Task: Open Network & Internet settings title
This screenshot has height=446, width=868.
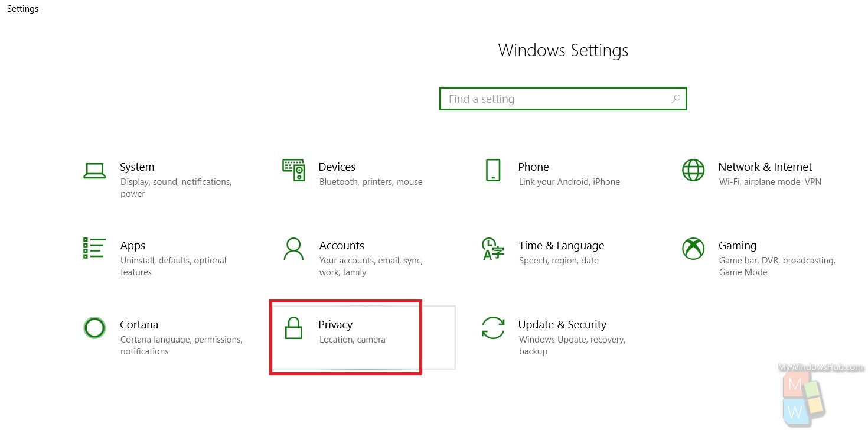Action: point(765,167)
